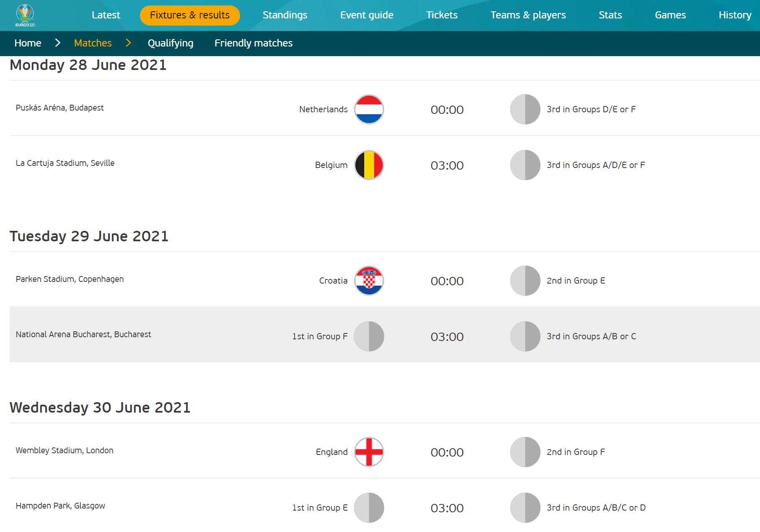
Task: Open the Tickets menu item
Action: coord(442,15)
